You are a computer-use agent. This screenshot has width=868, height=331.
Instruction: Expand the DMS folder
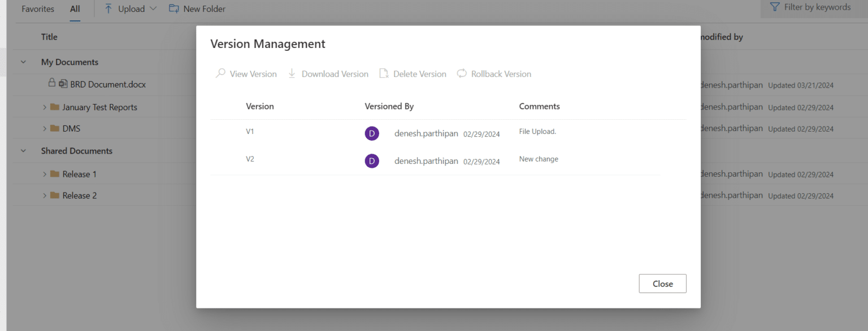46,128
